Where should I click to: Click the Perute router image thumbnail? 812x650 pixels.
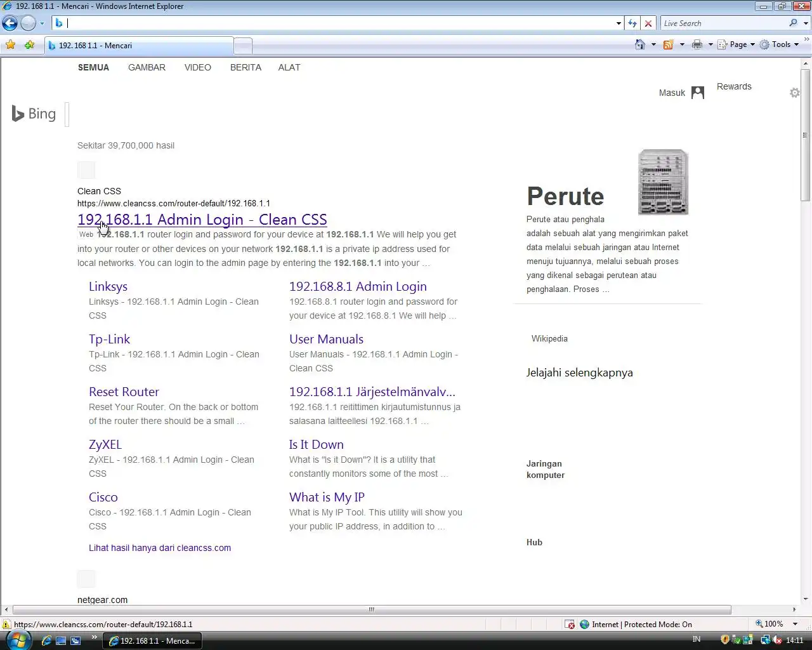tap(663, 182)
